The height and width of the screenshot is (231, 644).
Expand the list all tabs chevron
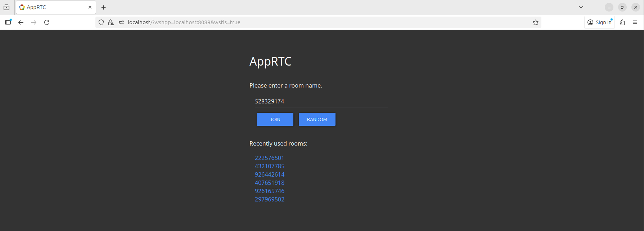pos(581,7)
